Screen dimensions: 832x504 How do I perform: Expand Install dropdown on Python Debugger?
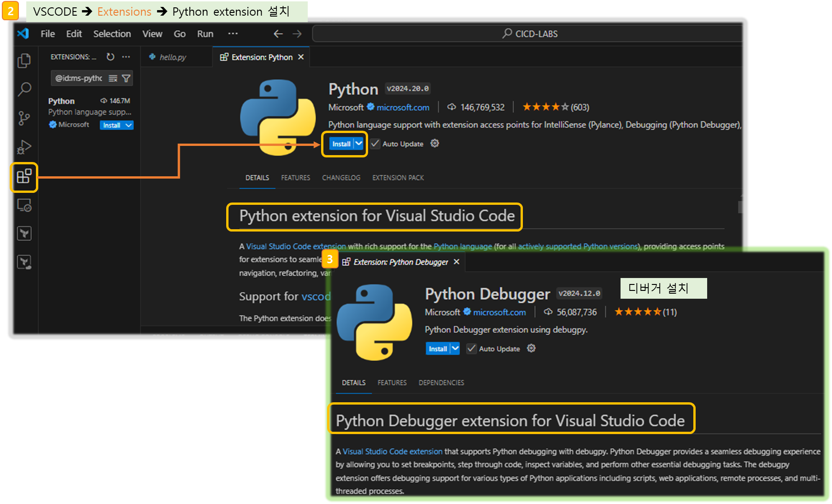[455, 348]
